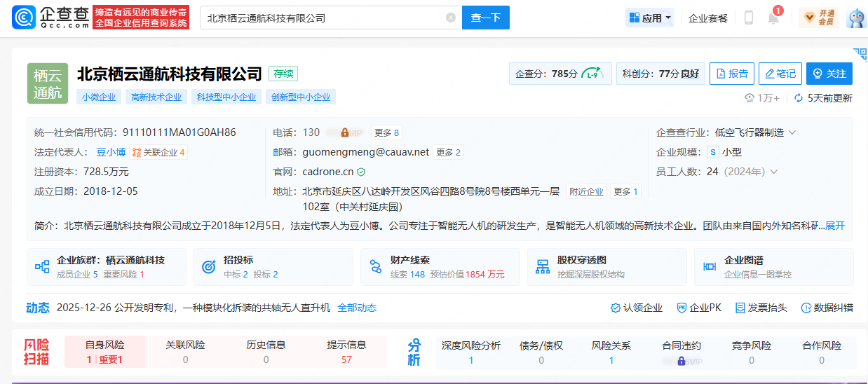Open the mobile app phone icon
The width and height of the screenshot is (868, 384).
pyautogui.click(x=748, y=18)
